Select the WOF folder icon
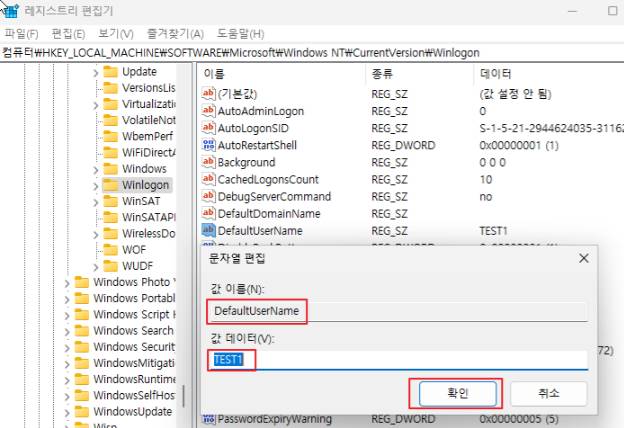The height and width of the screenshot is (428, 624). click(111, 250)
